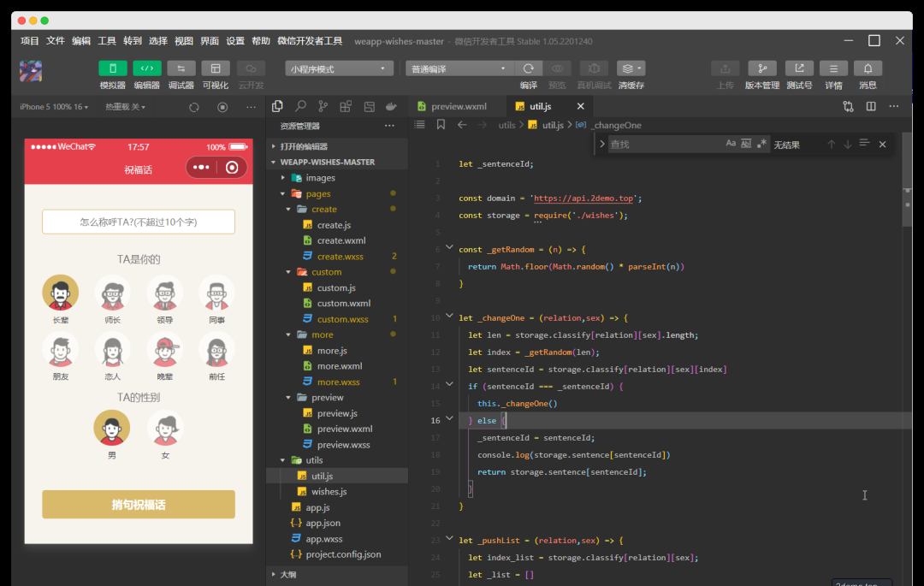Image resolution: width=924 pixels, height=586 pixels.
Task: Close the util.js tab
Action: [580, 106]
